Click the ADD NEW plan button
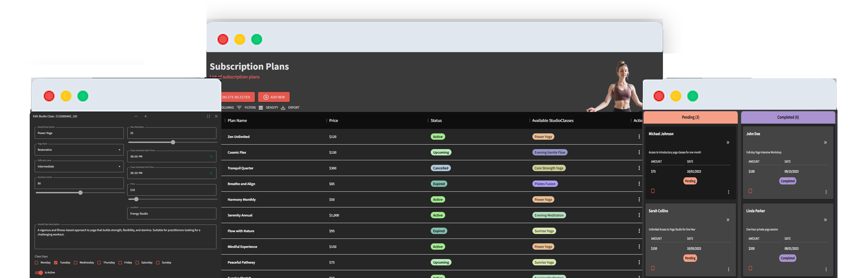The image size is (868, 278). click(x=274, y=97)
